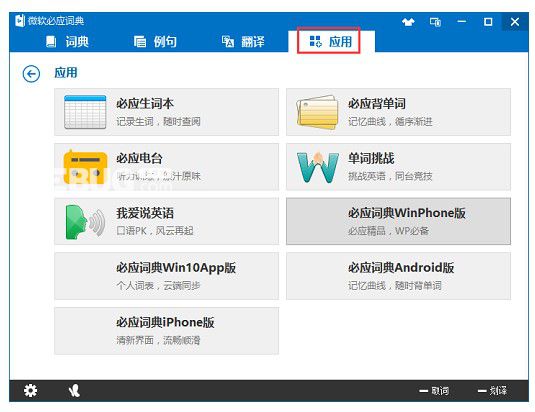Select the 应用 apps tab
535x412 pixels.
[331, 41]
